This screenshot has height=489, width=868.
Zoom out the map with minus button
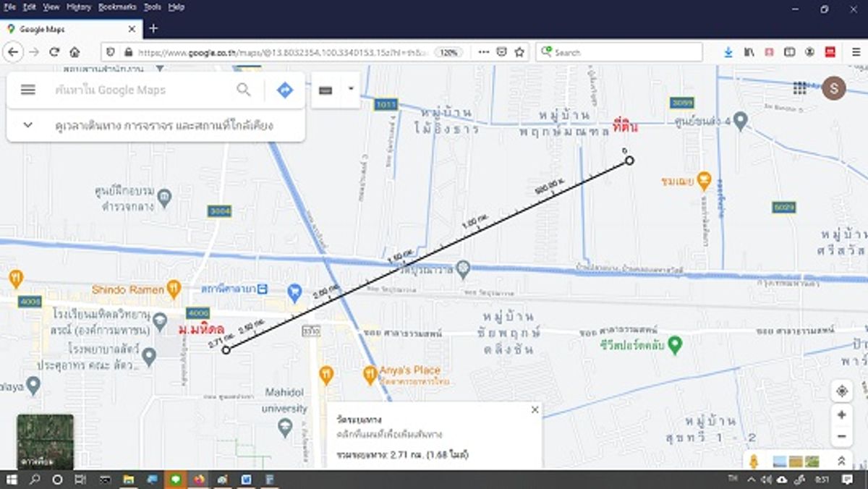(841, 436)
